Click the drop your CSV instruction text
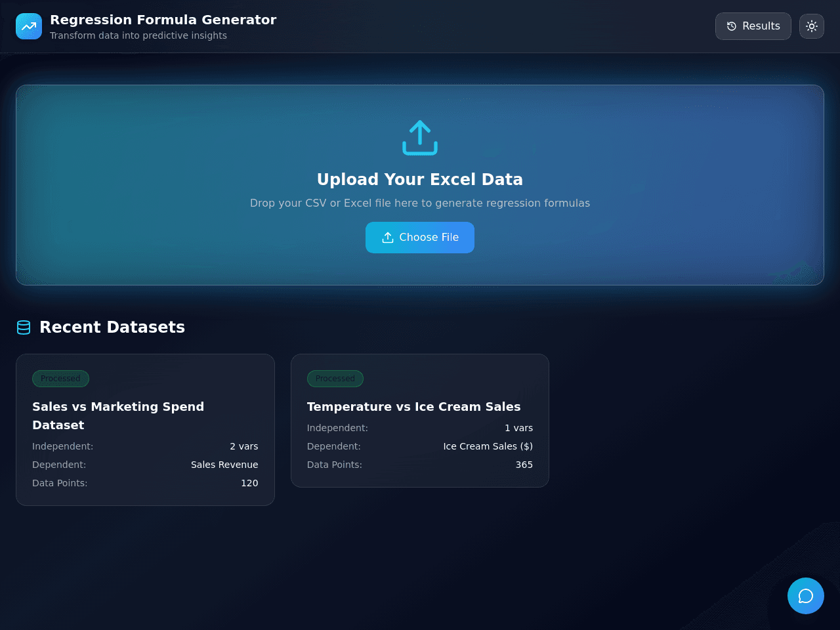The width and height of the screenshot is (840, 630). pos(420,203)
